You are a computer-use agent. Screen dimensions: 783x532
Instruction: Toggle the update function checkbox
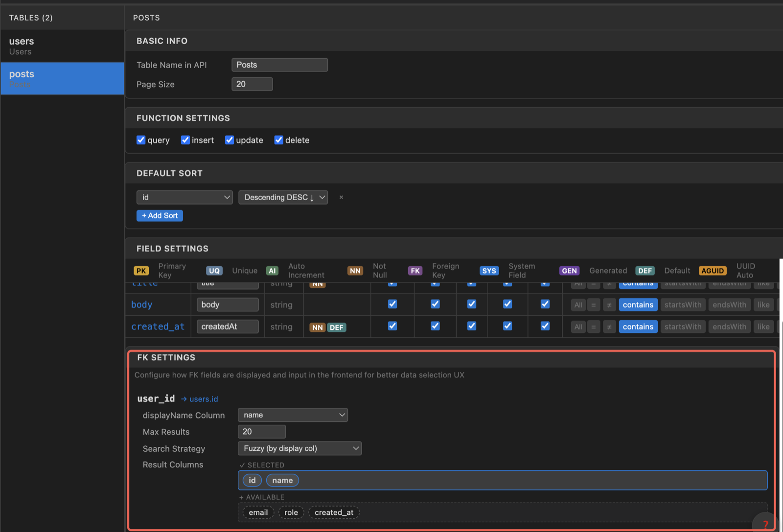pos(229,140)
